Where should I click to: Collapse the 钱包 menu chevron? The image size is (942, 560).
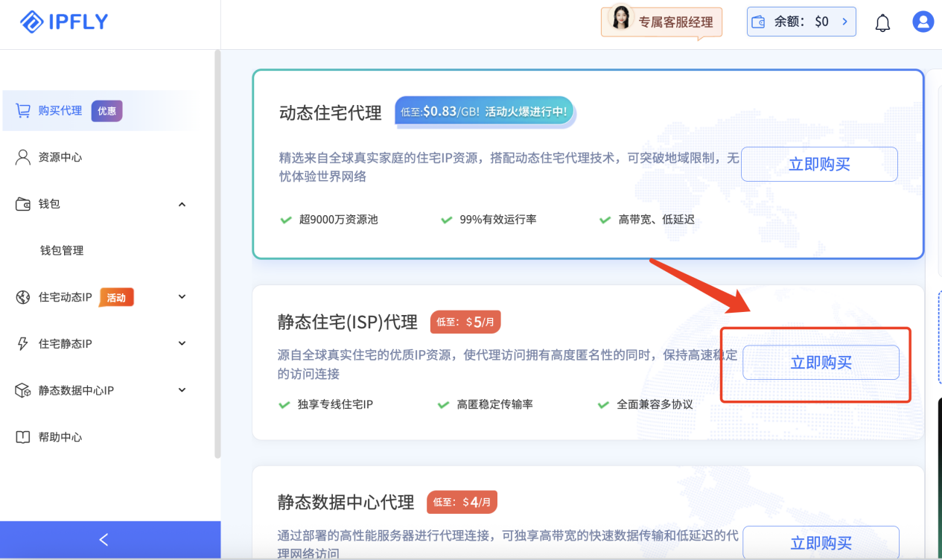182,204
